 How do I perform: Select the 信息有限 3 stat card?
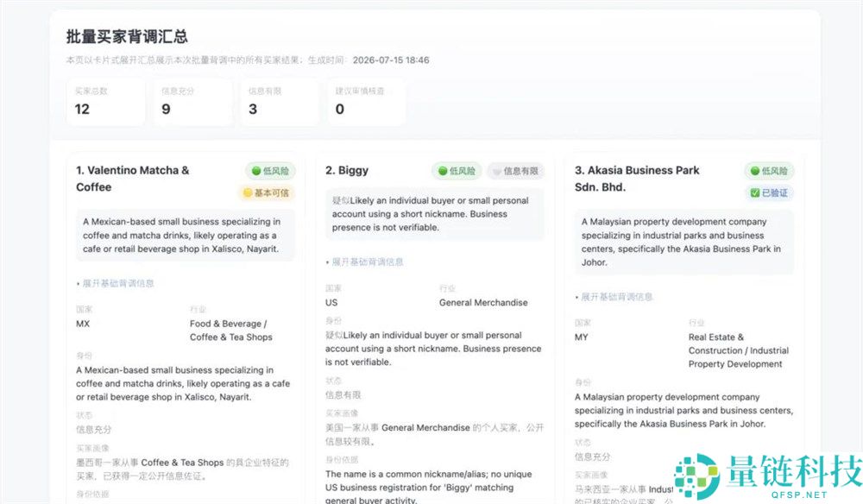[280, 102]
